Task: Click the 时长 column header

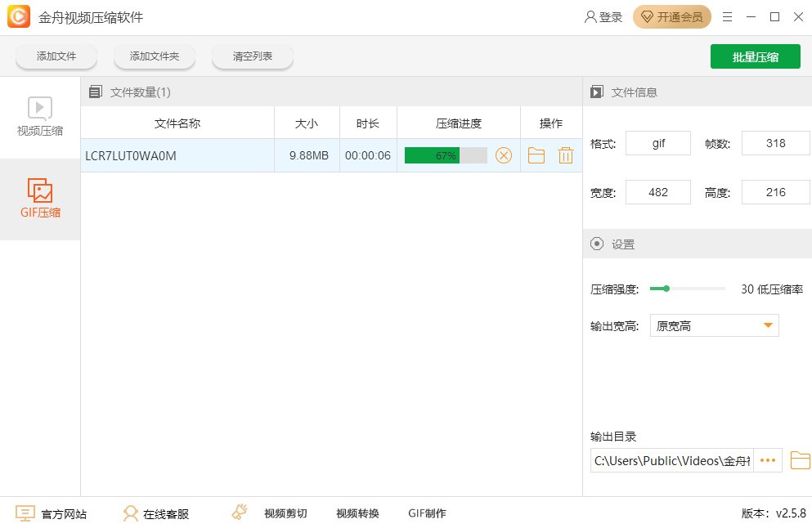Action: (368, 123)
